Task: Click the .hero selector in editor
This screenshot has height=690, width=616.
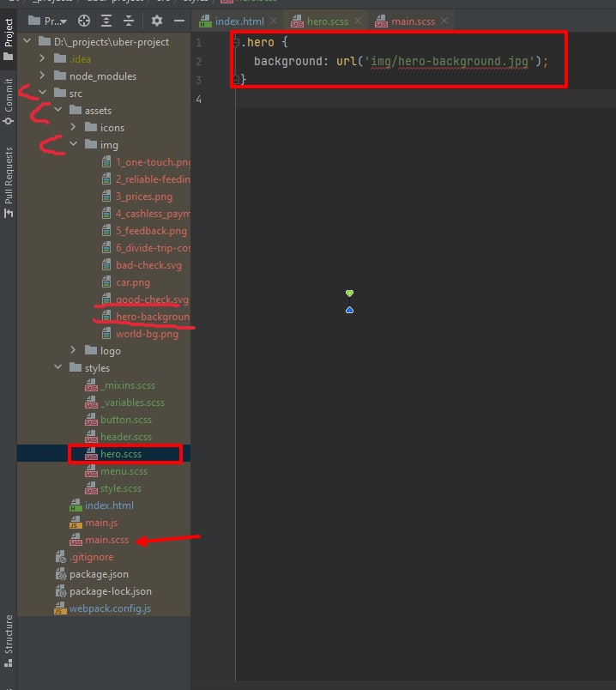Action: click(x=257, y=42)
